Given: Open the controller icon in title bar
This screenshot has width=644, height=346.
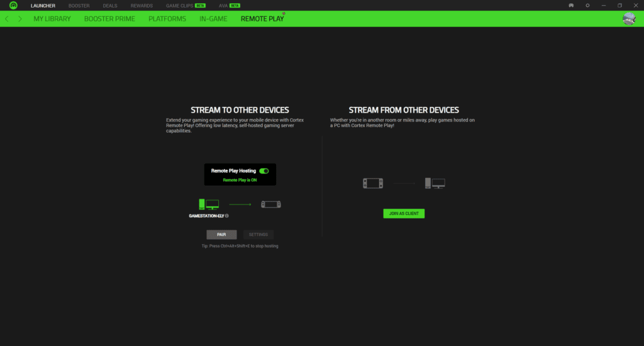Looking at the screenshot, I should (571, 6).
